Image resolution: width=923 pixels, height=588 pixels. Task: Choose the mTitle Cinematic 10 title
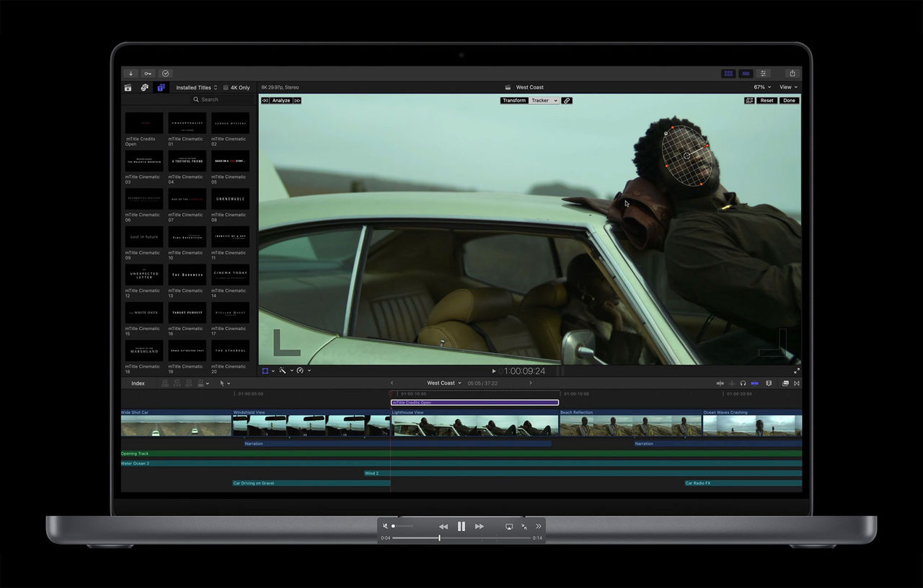point(187,237)
